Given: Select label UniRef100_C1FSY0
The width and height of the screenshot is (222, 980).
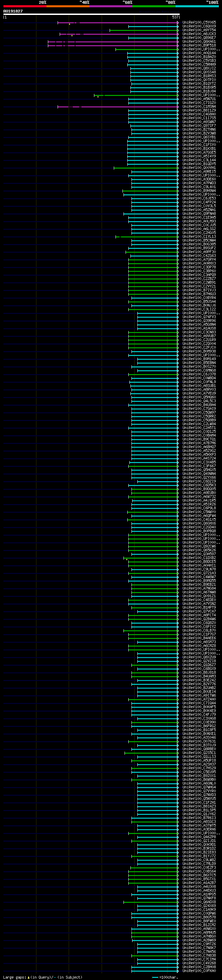Looking at the screenshot, I should click(199, 145).
